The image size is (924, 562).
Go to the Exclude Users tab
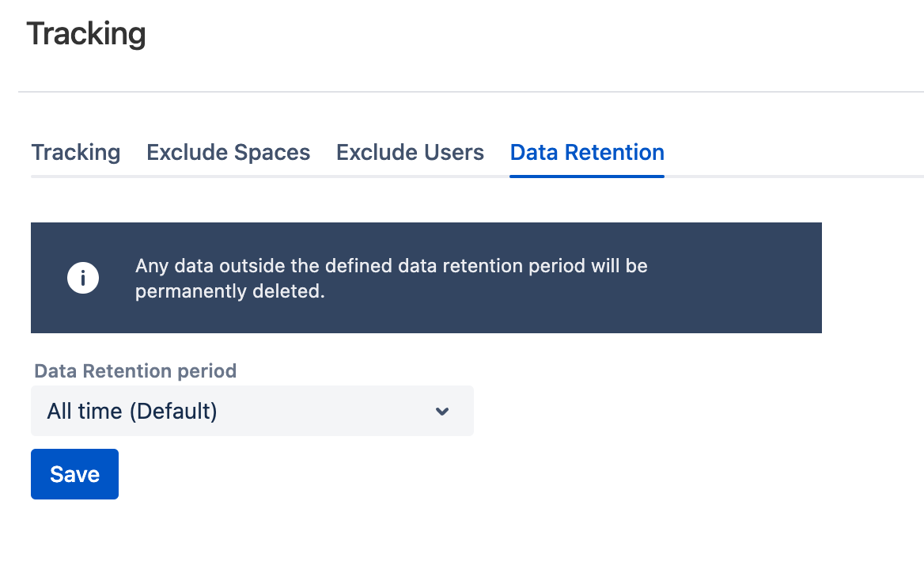410,152
